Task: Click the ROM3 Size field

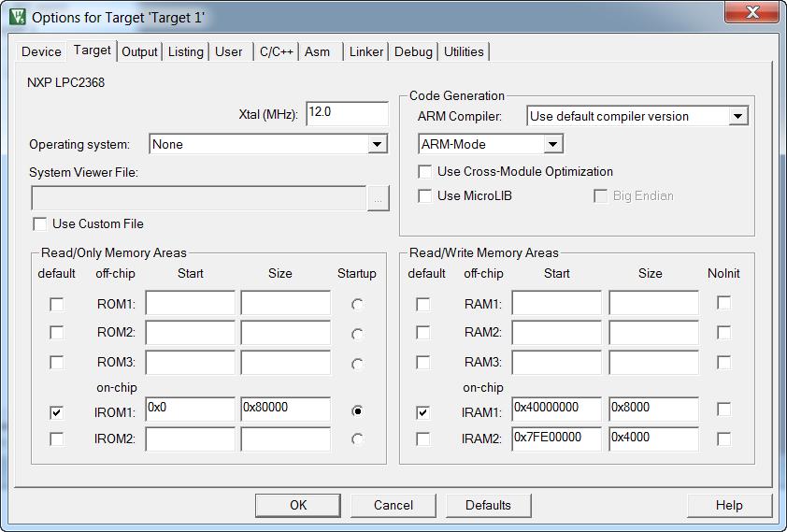Action: point(286,363)
